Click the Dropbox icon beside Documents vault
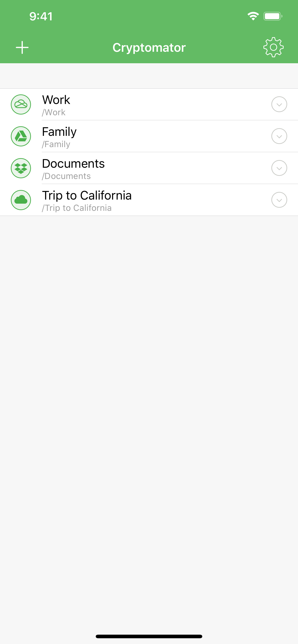Viewport: 298px width, 644px height. pyautogui.click(x=21, y=168)
